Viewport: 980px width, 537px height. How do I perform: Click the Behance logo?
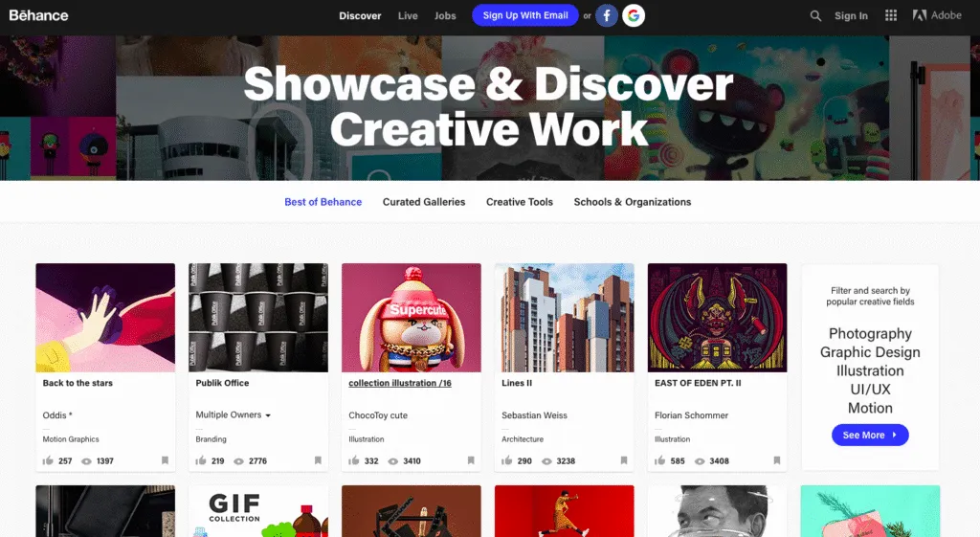38,15
